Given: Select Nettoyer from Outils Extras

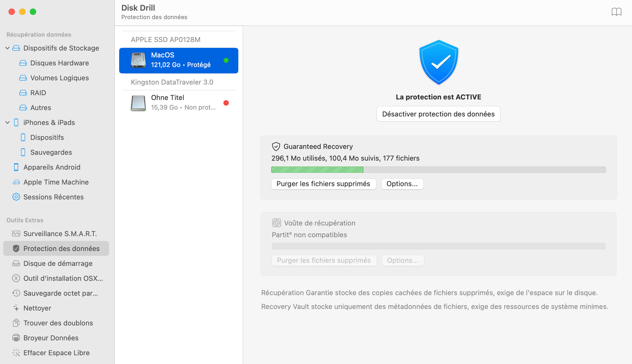Looking at the screenshot, I should pyautogui.click(x=37, y=308).
